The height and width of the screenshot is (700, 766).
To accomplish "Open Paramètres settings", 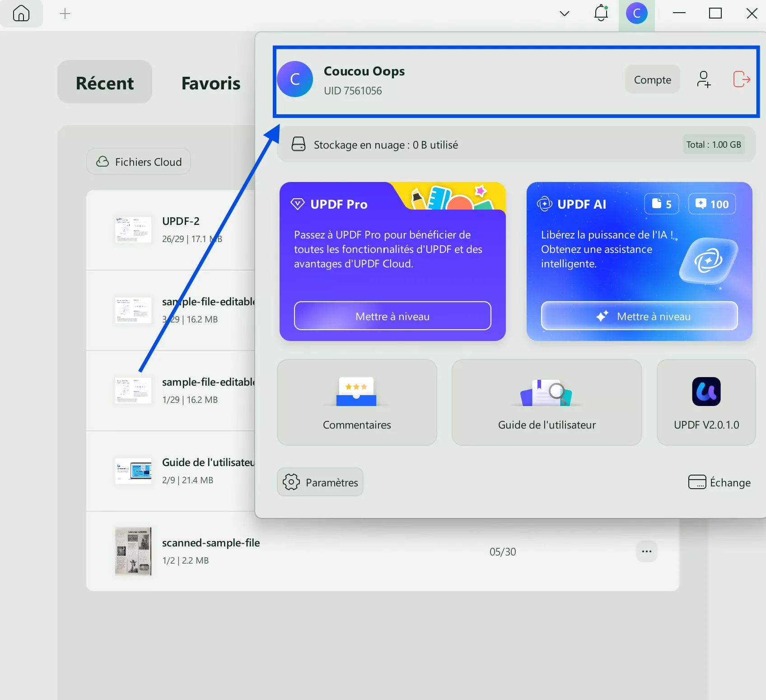I will pyautogui.click(x=320, y=482).
